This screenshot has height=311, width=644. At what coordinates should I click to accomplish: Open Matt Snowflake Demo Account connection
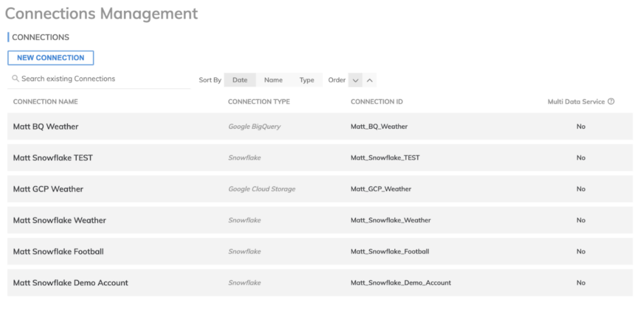[x=70, y=283]
